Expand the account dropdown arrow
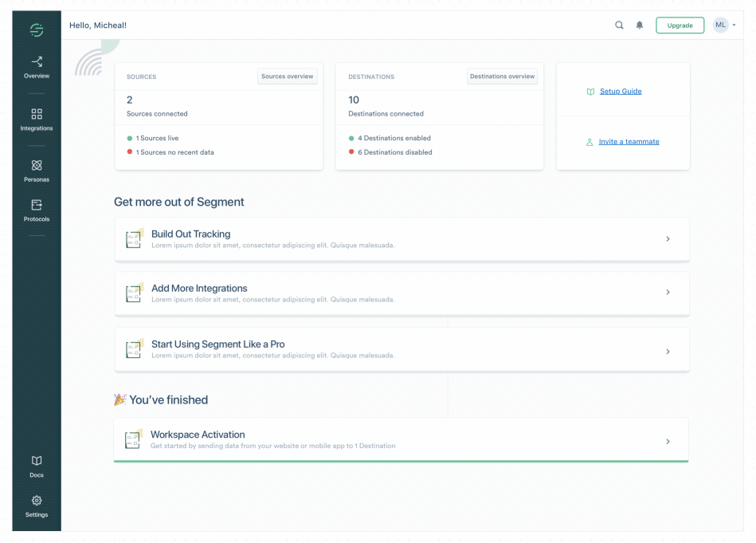The height and width of the screenshot is (543, 756). [734, 25]
